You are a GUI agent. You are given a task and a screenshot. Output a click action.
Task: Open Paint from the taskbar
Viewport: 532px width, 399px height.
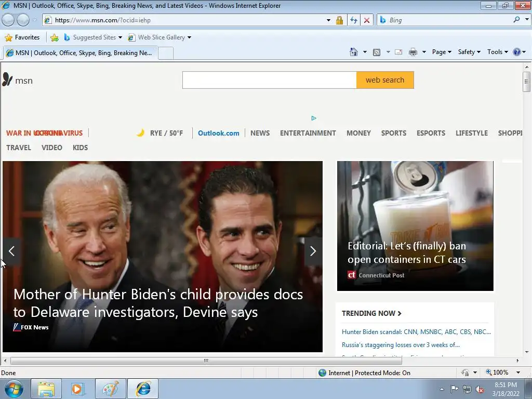[x=111, y=389]
